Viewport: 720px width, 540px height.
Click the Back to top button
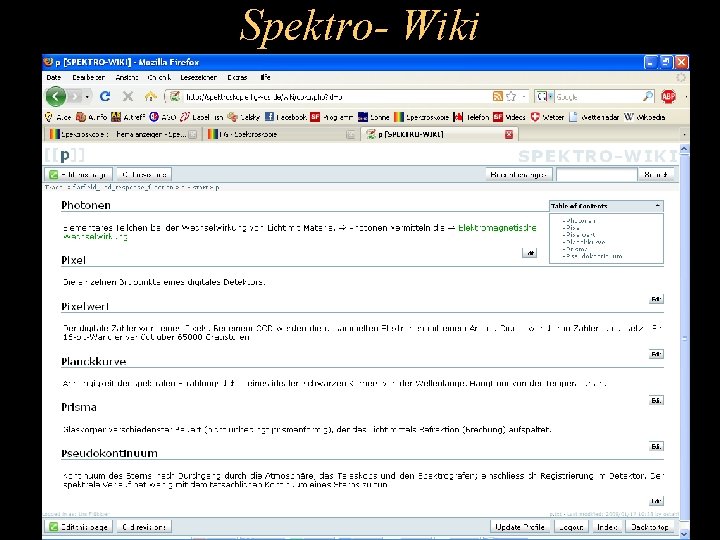(x=650, y=527)
